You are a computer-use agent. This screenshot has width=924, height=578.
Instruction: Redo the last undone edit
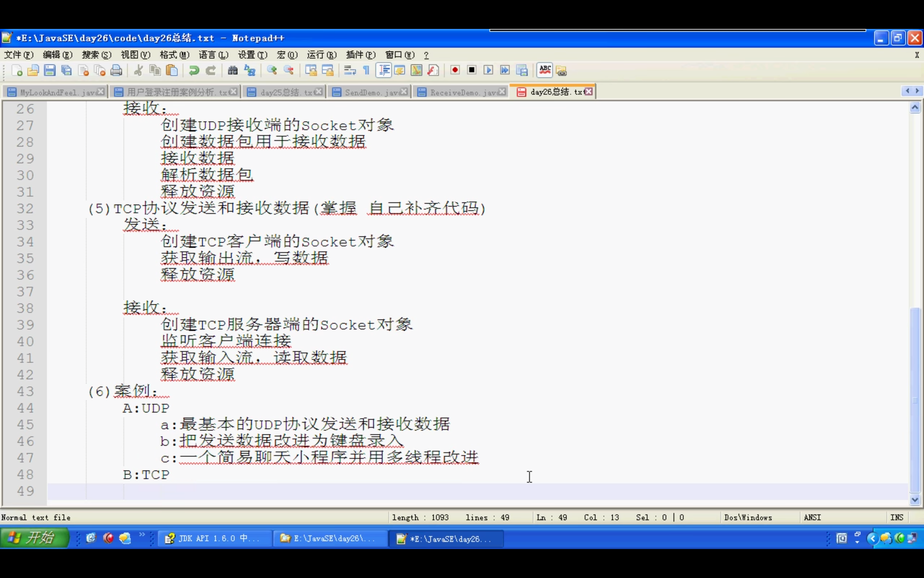pos(211,71)
